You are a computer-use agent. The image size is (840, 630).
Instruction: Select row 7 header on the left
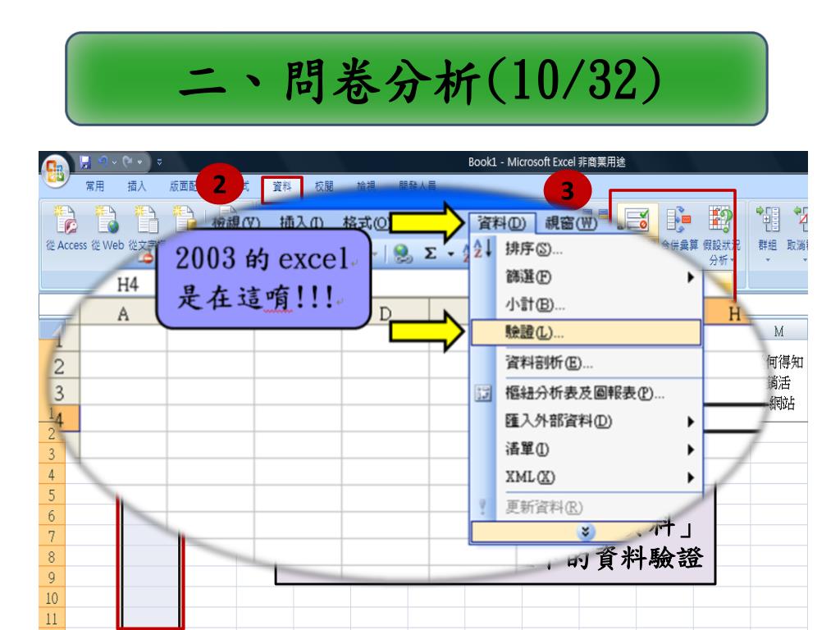coord(52,536)
